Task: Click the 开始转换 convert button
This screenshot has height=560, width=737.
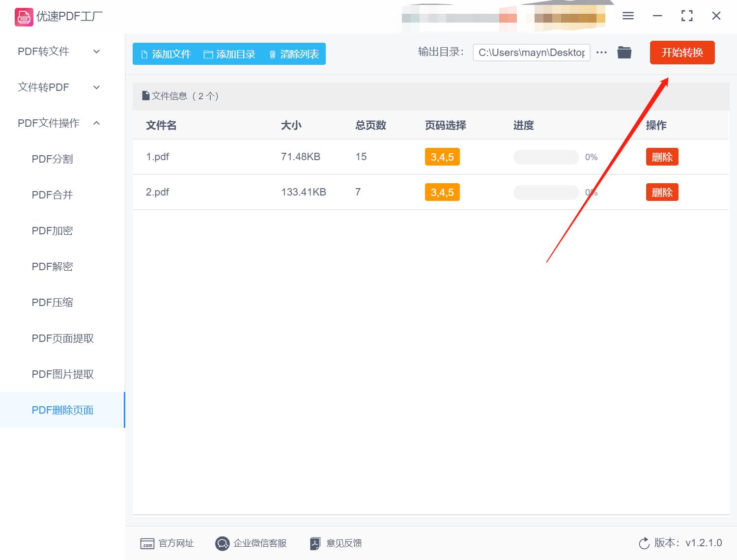Action: [x=682, y=53]
